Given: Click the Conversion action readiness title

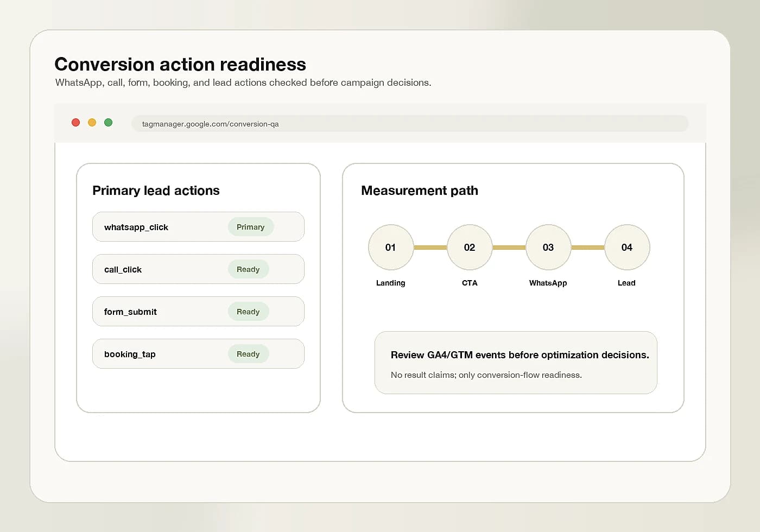Looking at the screenshot, I should pyautogui.click(x=180, y=65).
